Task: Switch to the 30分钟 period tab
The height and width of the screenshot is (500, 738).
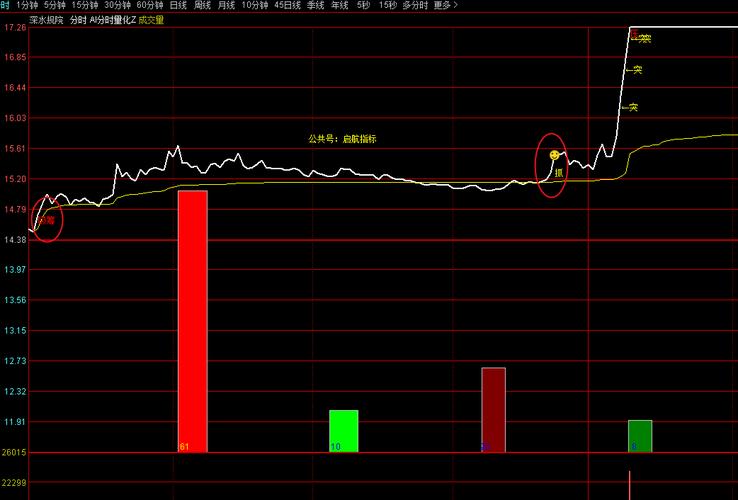Action: 117,5
